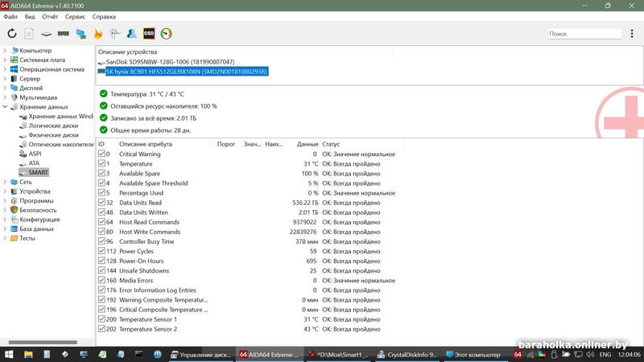Collapse the Хранение данных tree node
The height and width of the screenshot is (362, 644).
[x=5, y=106]
